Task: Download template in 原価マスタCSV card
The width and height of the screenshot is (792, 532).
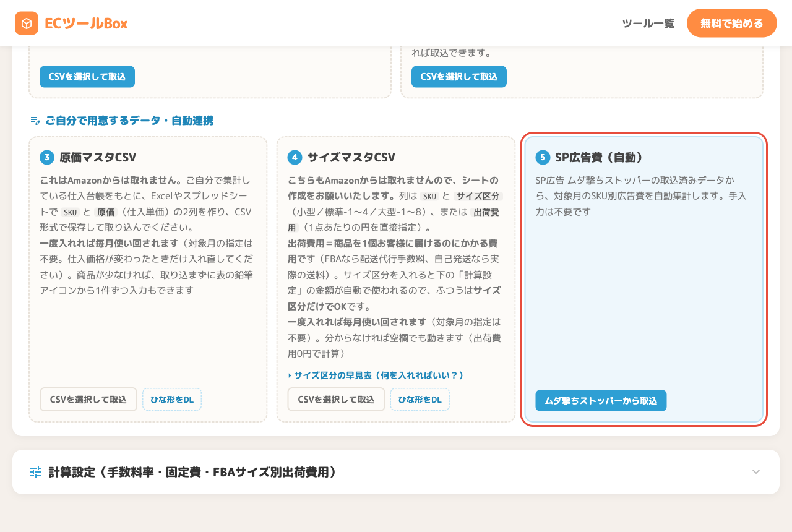Action: (x=172, y=400)
